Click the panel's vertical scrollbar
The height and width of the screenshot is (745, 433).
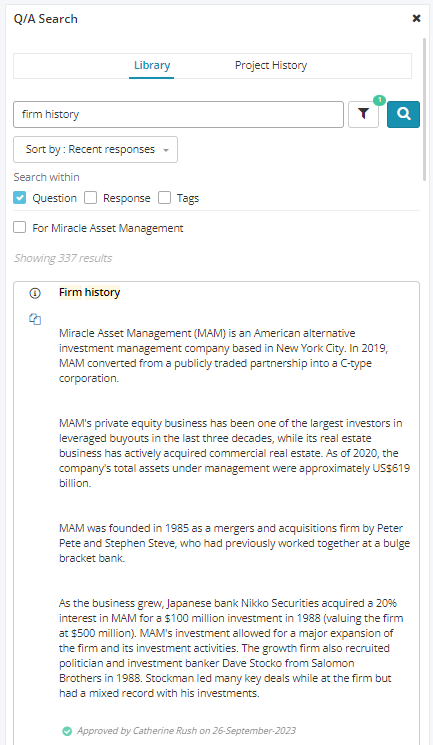tap(425, 109)
